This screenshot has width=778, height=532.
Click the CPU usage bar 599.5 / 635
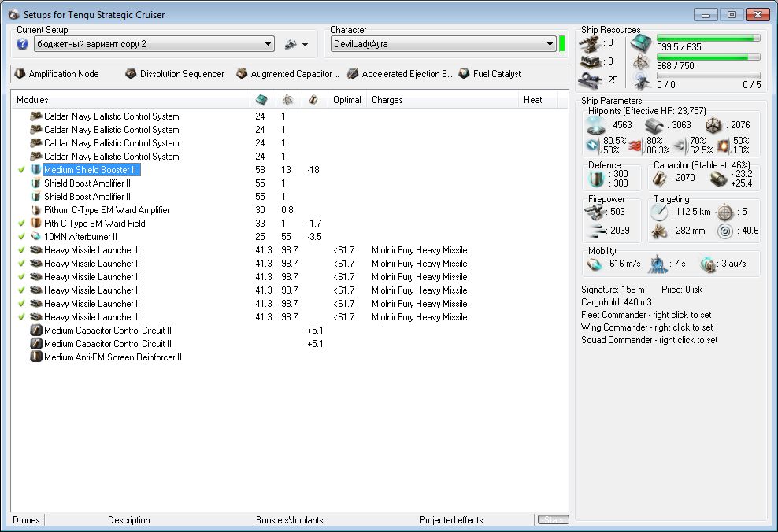click(709, 39)
